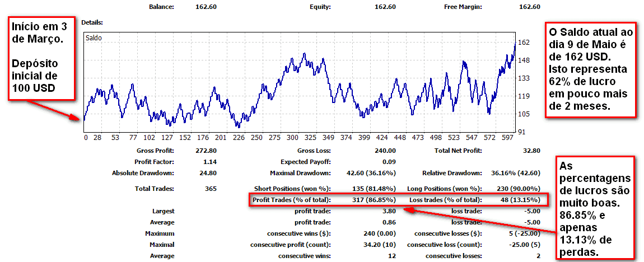
Task: Click the x-axis tick labeled 300
Action: click(292, 138)
